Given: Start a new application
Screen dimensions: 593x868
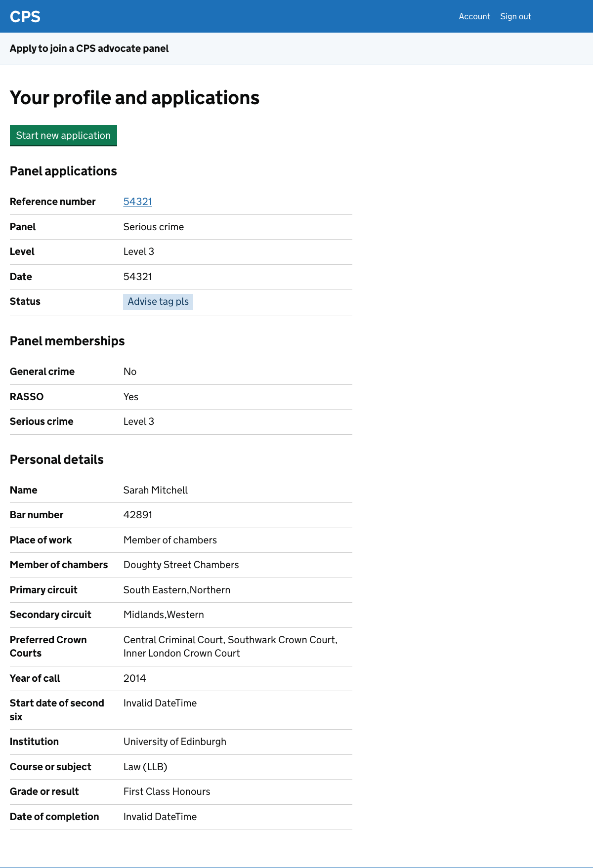Looking at the screenshot, I should point(63,135).
